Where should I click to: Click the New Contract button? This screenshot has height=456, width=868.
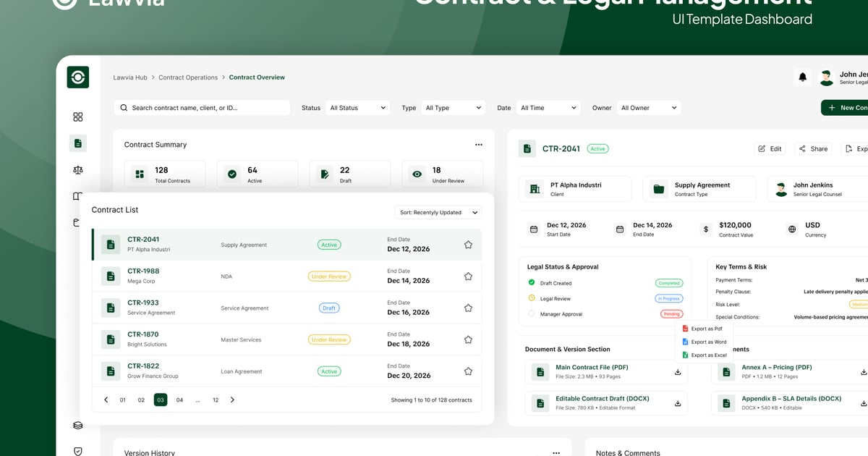click(845, 108)
